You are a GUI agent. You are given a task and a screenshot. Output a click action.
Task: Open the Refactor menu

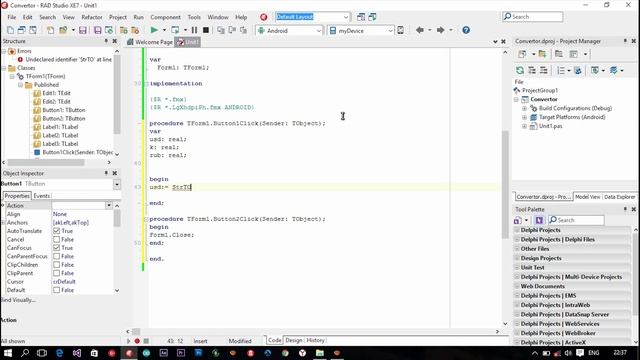tap(92, 17)
